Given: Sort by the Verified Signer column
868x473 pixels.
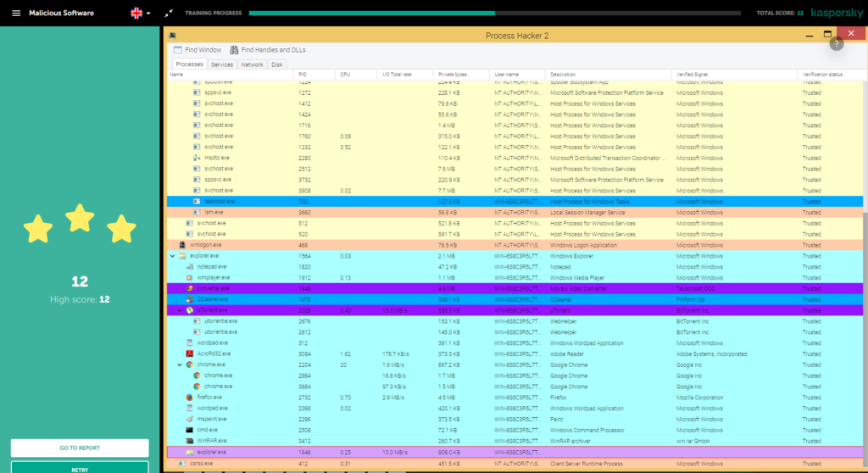Looking at the screenshot, I should pos(735,75).
